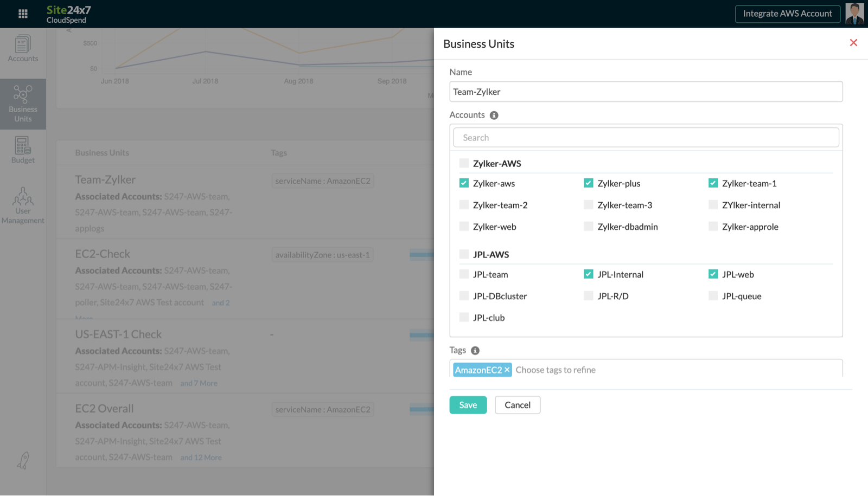Click the Business Units column header
This screenshot has width=868, height=496.
coord(102,153)
